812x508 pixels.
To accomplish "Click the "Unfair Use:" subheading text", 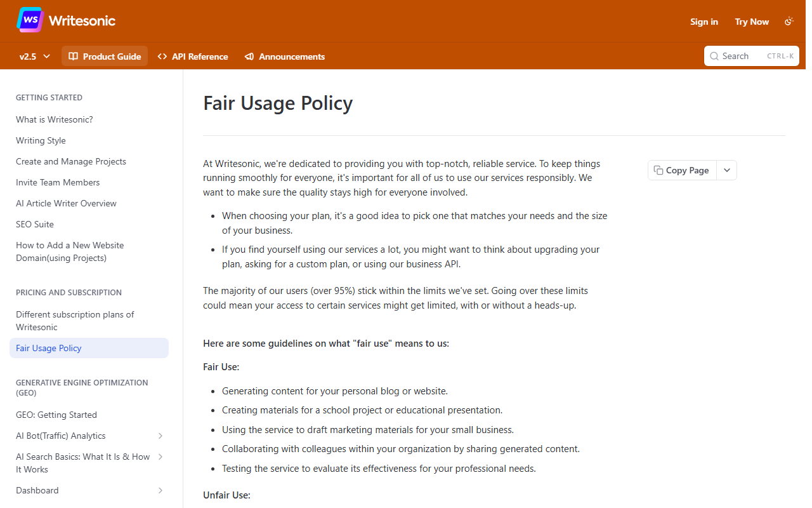I will pyautogui.click(x=226, y=495).
